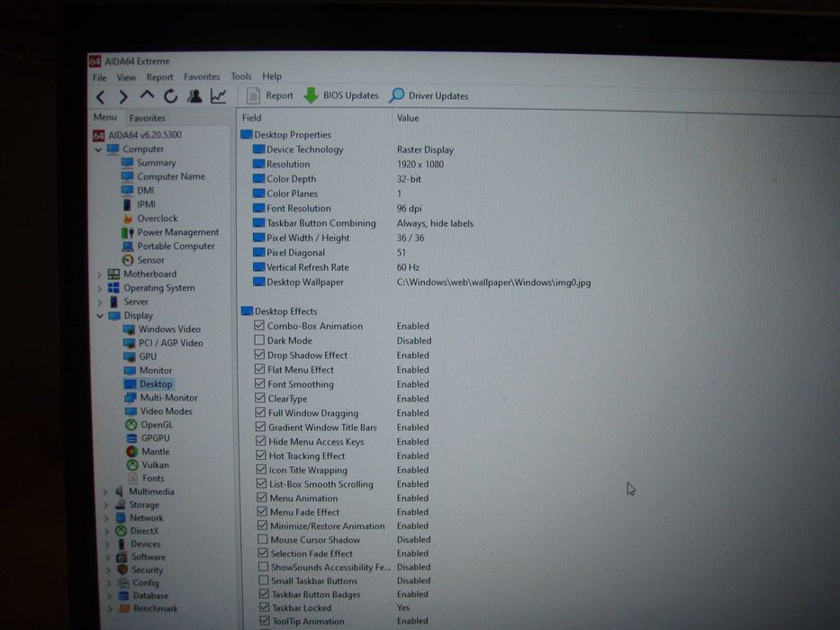Screen dimensions: 840x630
Task: Toggle Font Smoothing checkbox
Action: [260, 383]
